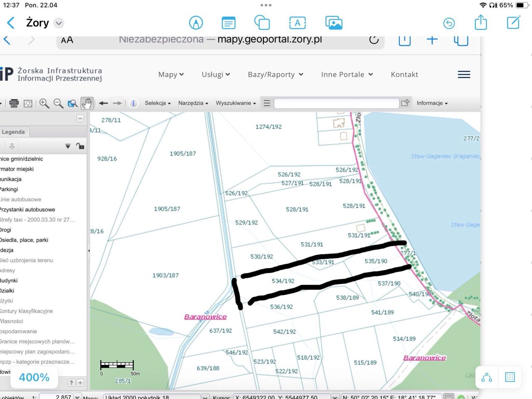Open the Bazy/Raporty menu
Image resolution: width=532 pixels, height=399 pixels.
[276, 74]
